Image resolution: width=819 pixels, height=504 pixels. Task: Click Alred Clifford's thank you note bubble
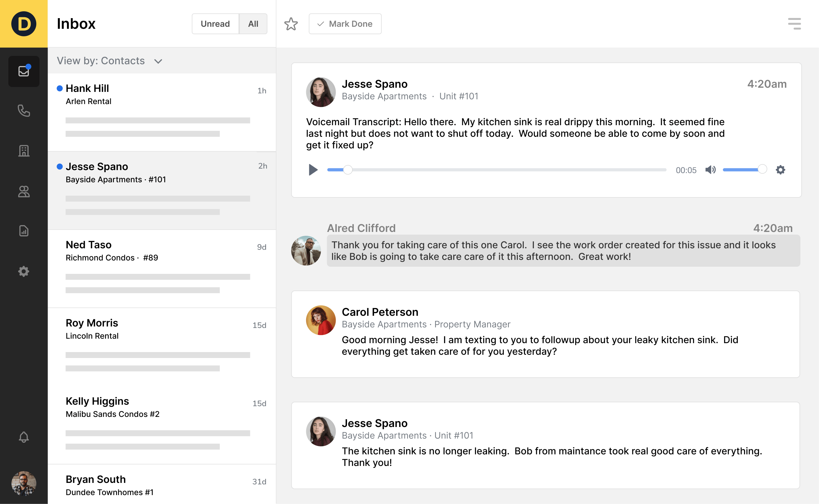(563, 251)
